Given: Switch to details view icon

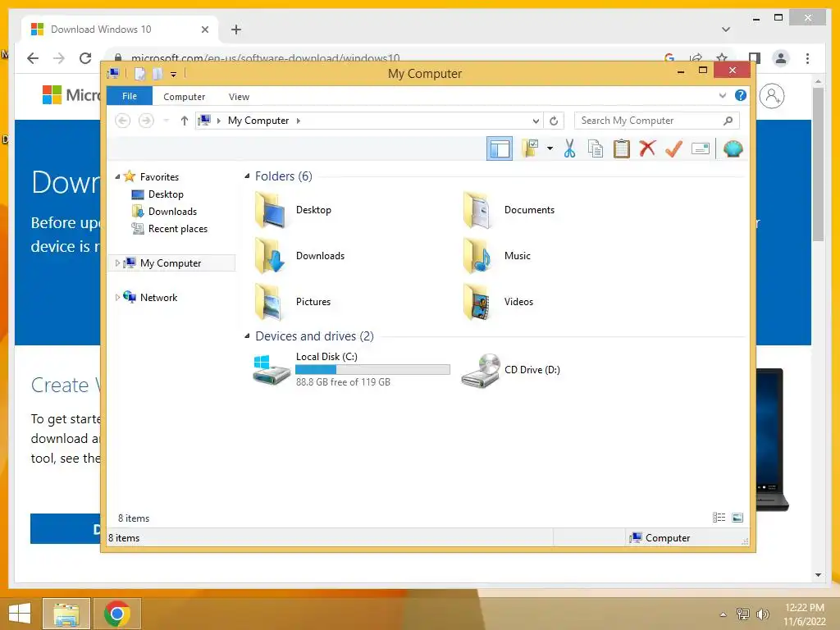Looking at the screenshot, I should click(719, 518).
